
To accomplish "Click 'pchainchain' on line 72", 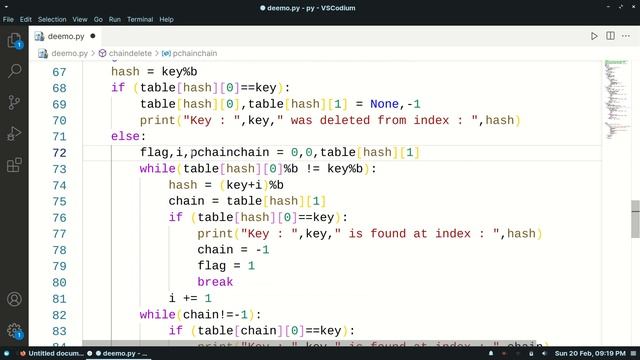I will tap(230, 153).
